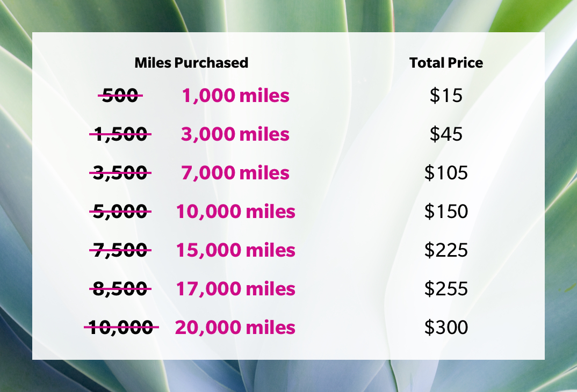Click the crossed-out 5,000 value
Image resolution: width=577 pixels, height=392 pixels.
pos(120,212)
